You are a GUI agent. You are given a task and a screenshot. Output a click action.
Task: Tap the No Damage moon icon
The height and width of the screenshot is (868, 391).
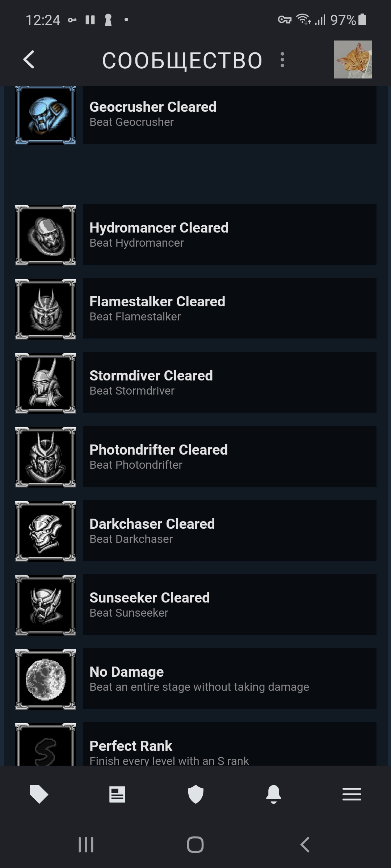pyautogui.click(x=46, y=679)
